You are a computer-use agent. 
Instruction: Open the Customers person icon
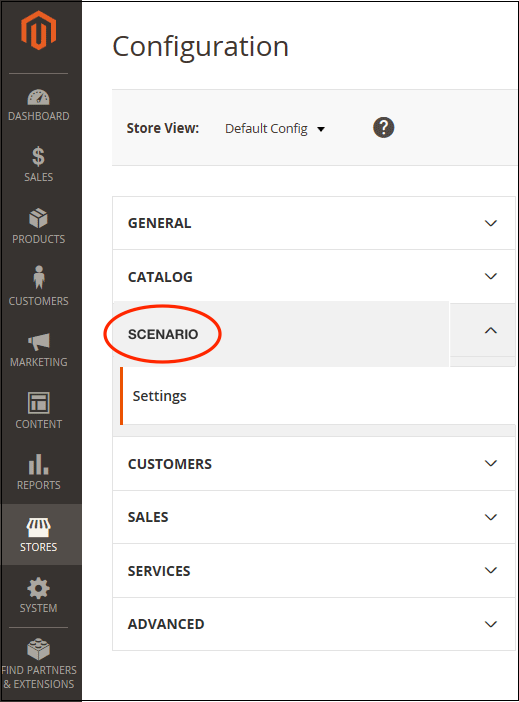point(39,277)
